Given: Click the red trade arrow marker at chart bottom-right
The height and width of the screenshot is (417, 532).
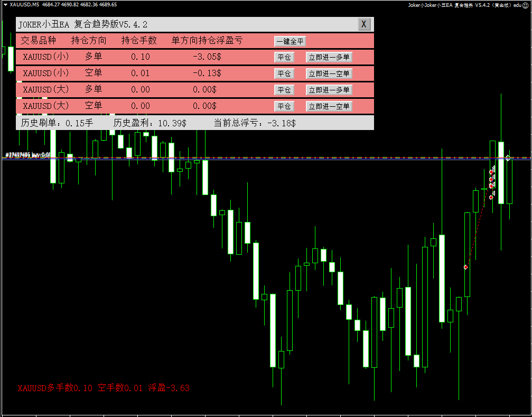Looking at the screenshot, I should 465,267.
